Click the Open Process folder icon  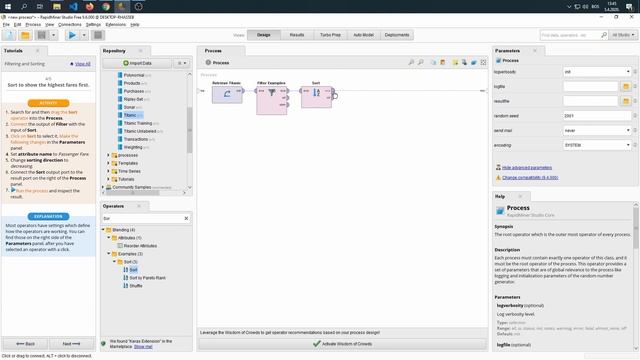(x=25, y=35)
